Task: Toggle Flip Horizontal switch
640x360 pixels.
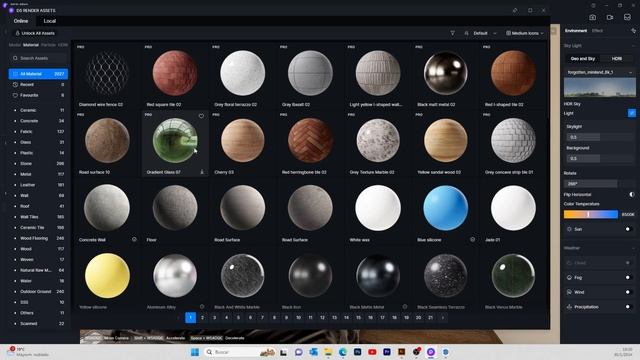Action: (x=631, y=195)
